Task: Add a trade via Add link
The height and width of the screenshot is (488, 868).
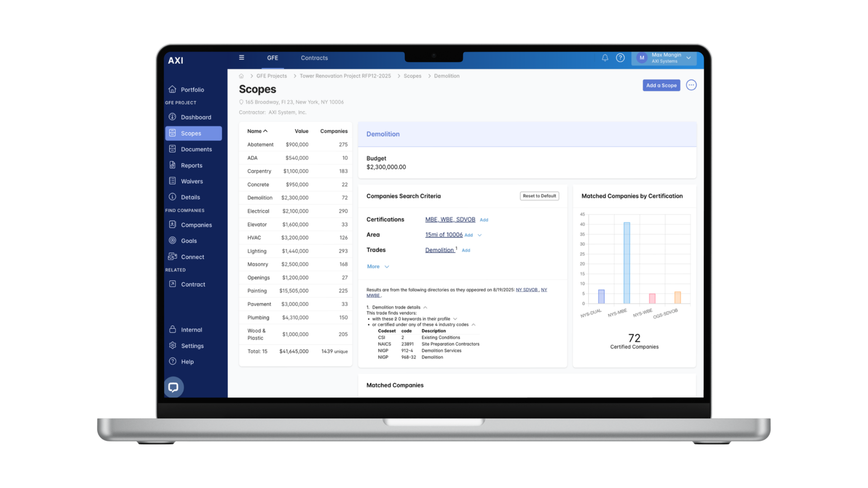Action: pyautogui.click(x=466, y=250)
